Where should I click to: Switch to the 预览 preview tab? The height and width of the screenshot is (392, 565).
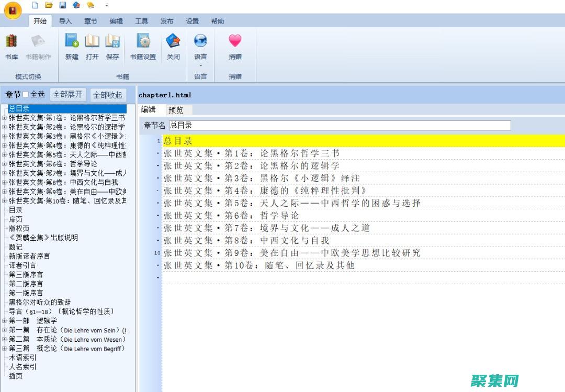click(176, 110)
